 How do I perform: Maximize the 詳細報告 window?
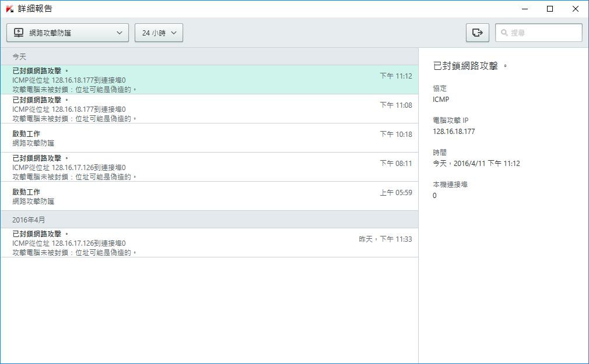pyautogui.click(x=550, y=9)
